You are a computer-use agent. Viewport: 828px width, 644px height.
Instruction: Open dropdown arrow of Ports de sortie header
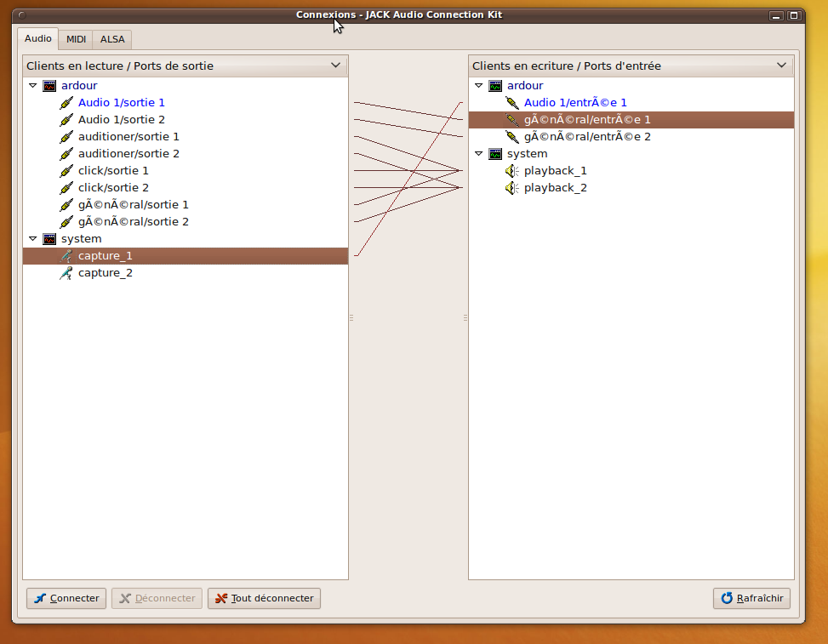click(335, 66)
